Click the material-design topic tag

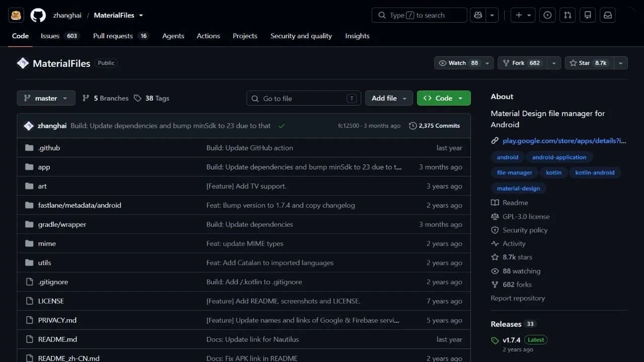point(518,189)
